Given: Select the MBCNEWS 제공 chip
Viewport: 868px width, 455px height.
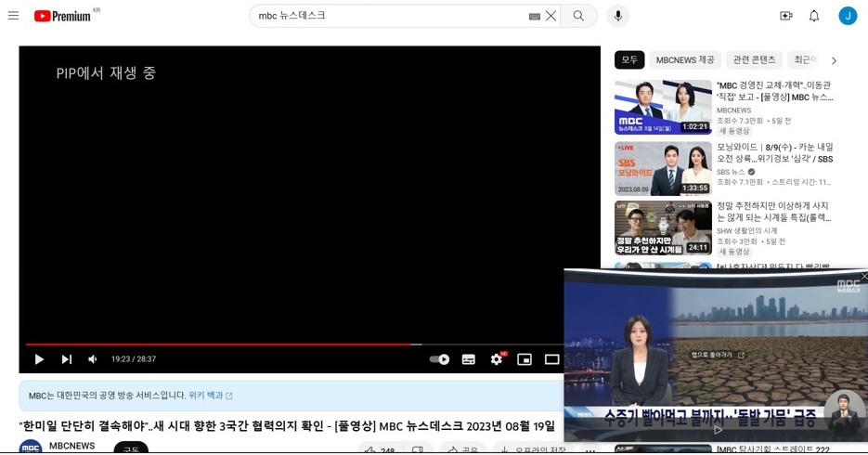Looking at the screenshot, I should (685, 59).
